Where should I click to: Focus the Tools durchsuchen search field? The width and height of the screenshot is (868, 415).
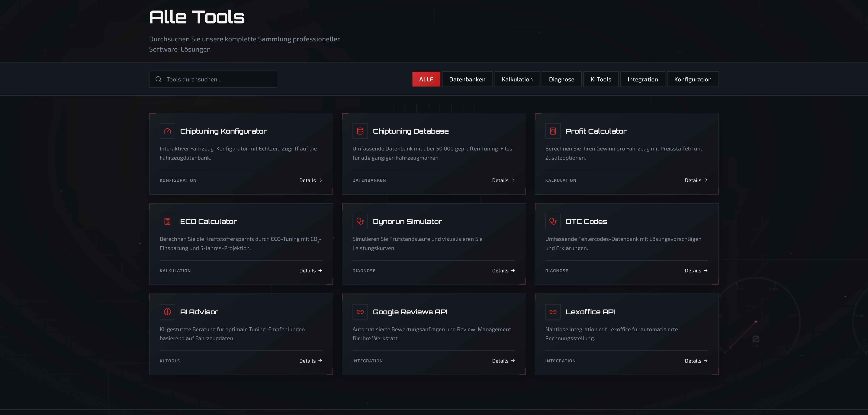(x=213, y=79)
